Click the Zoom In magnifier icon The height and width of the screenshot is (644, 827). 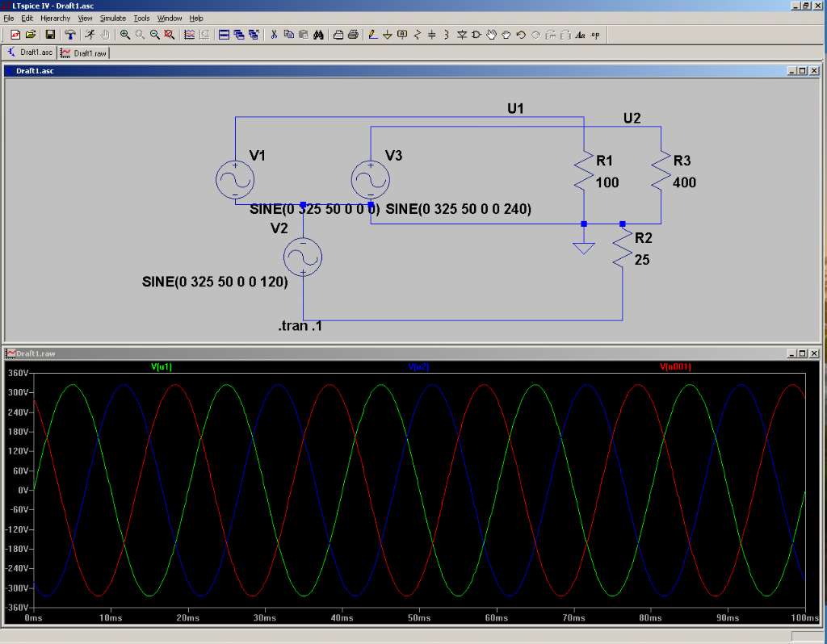point(125,35)
